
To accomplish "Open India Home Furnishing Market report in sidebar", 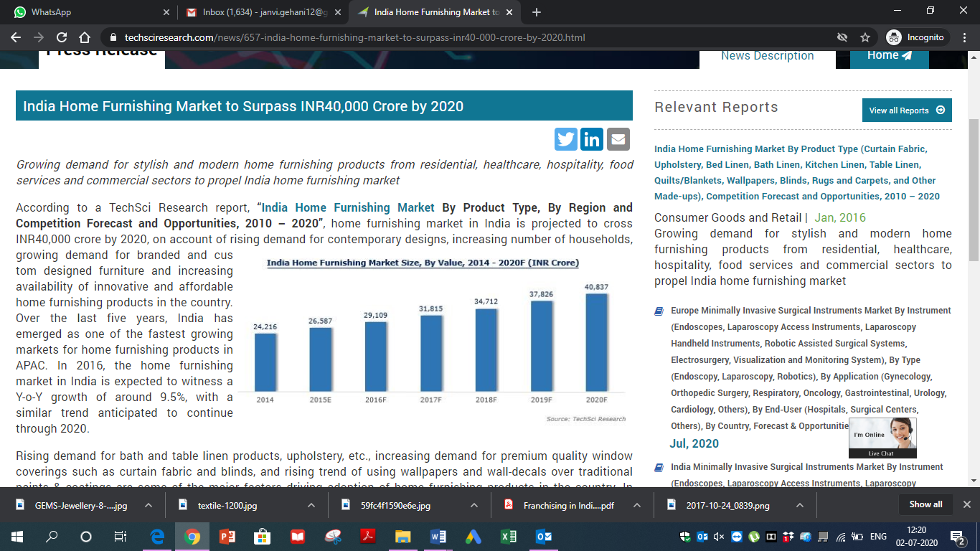I will pyautogui.click(x=797, y=172).
